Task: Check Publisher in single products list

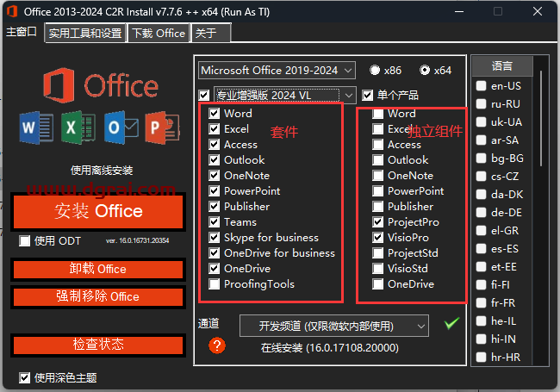Action: point(377,207)
